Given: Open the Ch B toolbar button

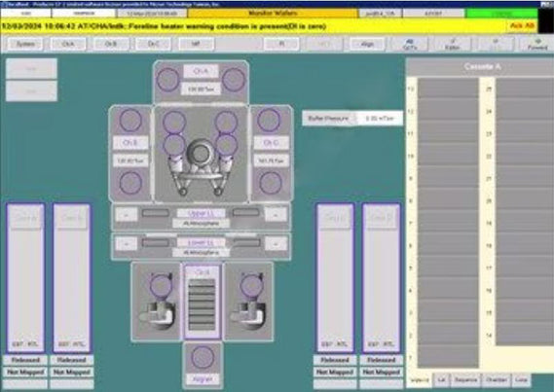Looking at the screenshot, I should [111, 44].
